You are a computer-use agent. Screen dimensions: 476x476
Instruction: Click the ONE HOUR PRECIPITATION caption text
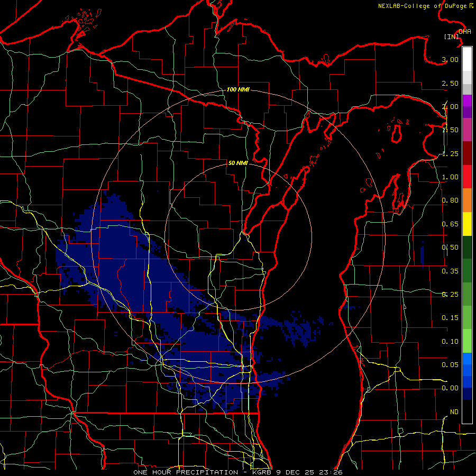point(186,472)
